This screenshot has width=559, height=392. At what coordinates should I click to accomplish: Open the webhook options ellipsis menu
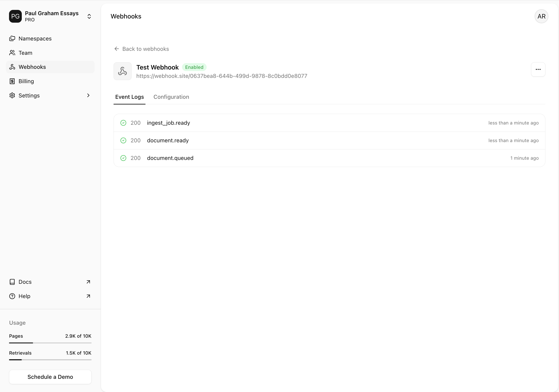tap(538, 69)
